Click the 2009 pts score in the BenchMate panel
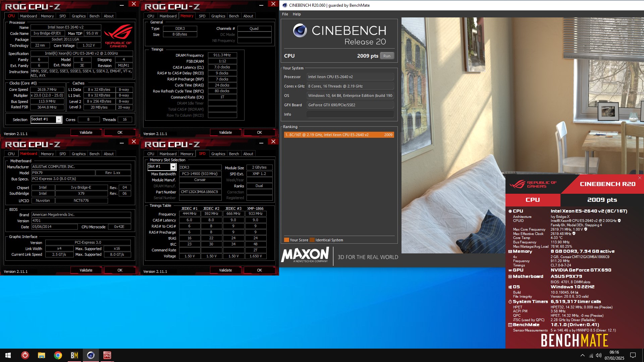Viewport: 644px width, 362px height. 602,200
